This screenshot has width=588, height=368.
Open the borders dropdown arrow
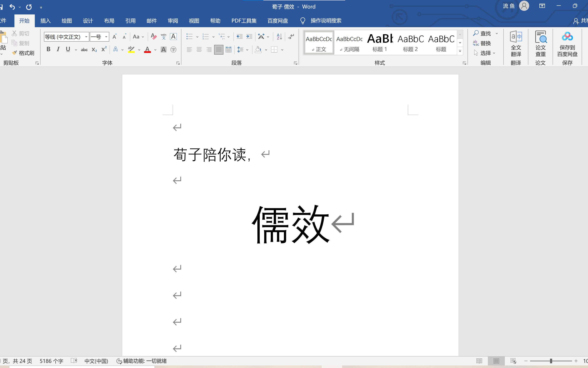[282, 50]
